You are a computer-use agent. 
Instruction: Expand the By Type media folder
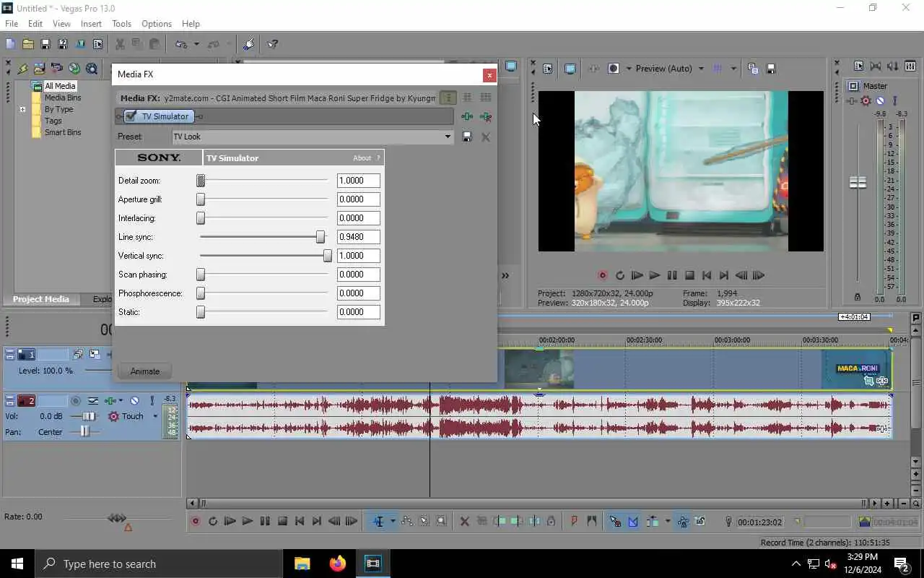(x=22, y=110)
